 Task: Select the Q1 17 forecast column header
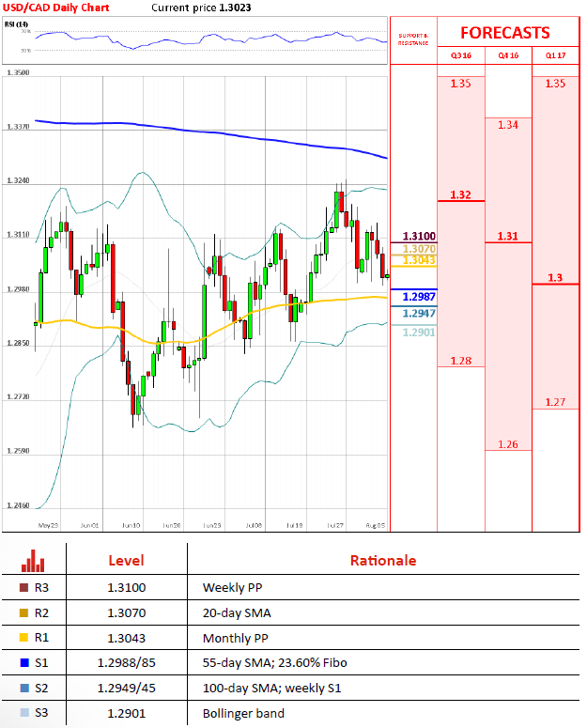tap(555, 55)
